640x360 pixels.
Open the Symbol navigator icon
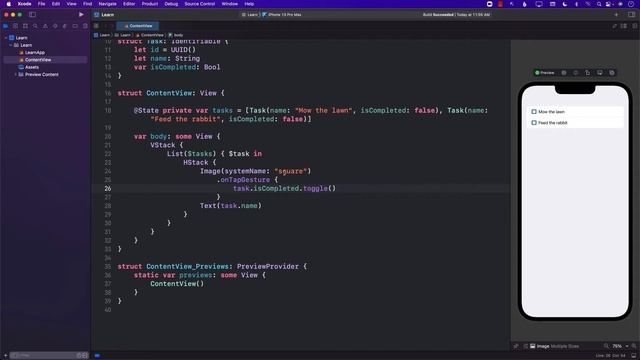point(25,26)
